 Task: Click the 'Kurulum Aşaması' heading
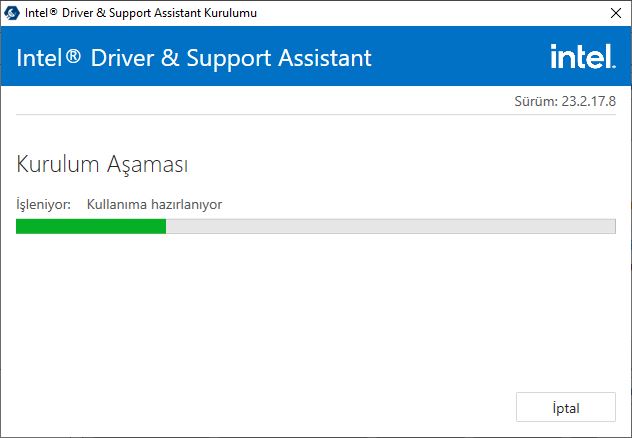(102, 164)
